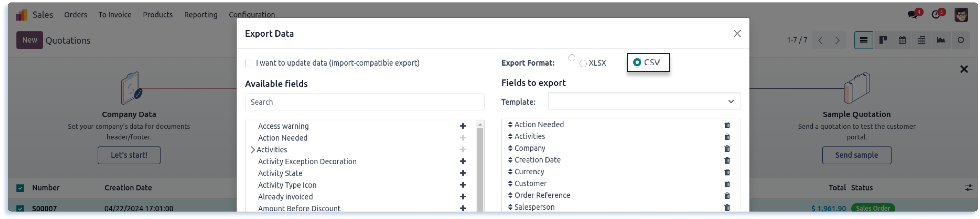The height and width of the screenshot is (219, 980).
Task: Uncheck the S00007 row checkbox
Action: (x=20, y=208)
